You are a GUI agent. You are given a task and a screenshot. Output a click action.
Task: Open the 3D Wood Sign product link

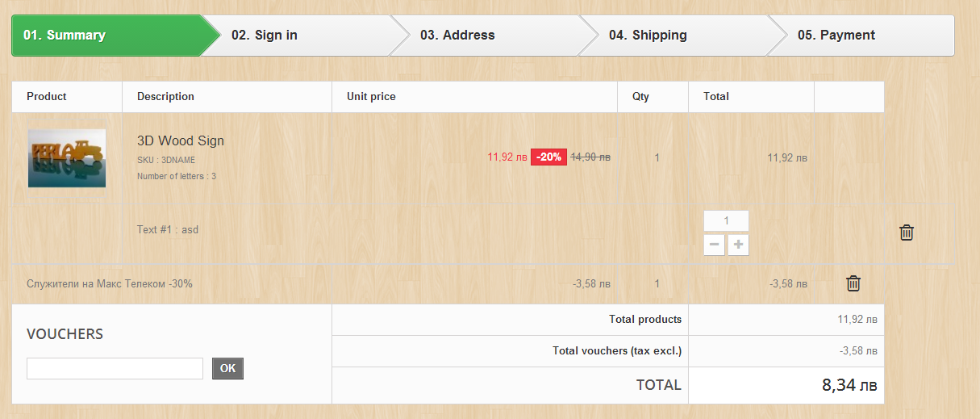click(x=181, y=141)
